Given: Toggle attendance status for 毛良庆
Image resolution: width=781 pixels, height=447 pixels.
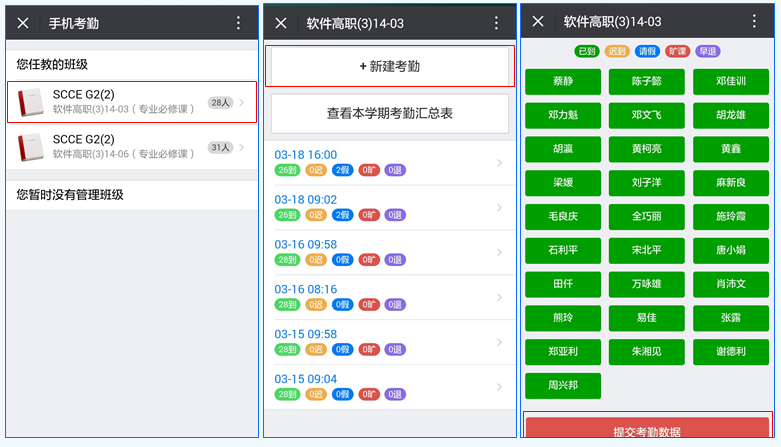Looking at the screenshot, I should pyautogui.click(x=563, y=217).
